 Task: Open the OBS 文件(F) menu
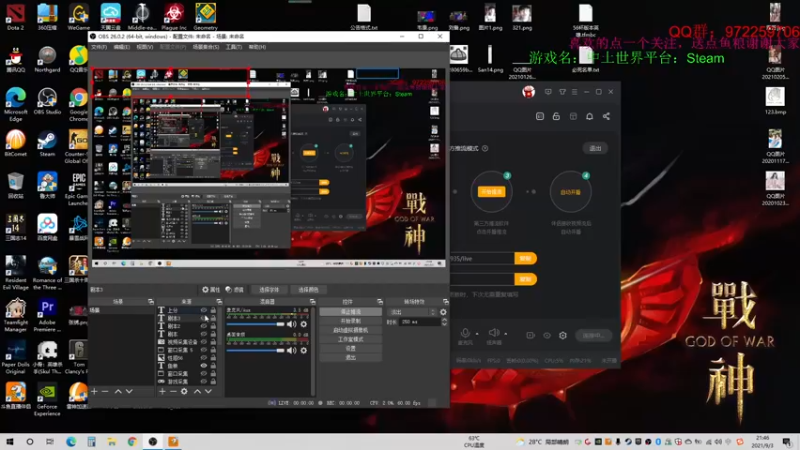click(98, 47)
